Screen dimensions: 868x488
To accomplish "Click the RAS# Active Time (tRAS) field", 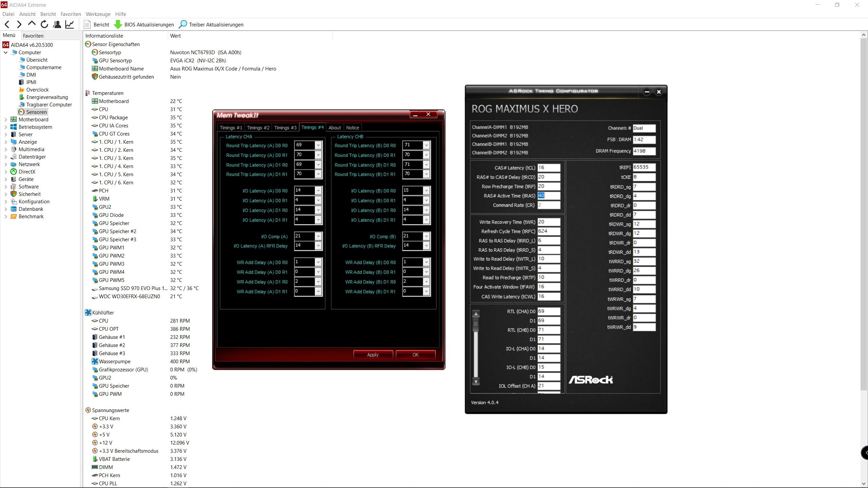I will pyautogui.click(x=549, y=196).
